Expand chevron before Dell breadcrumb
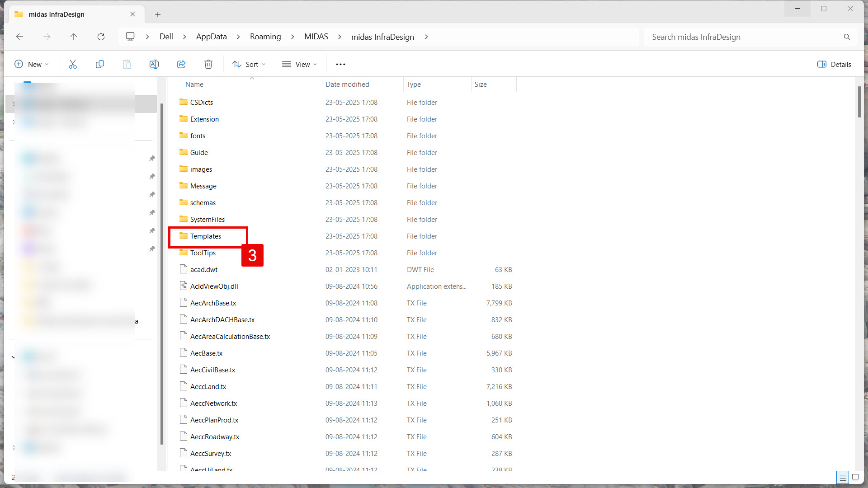This screenshot has height=488, width=868. point(147,37)
